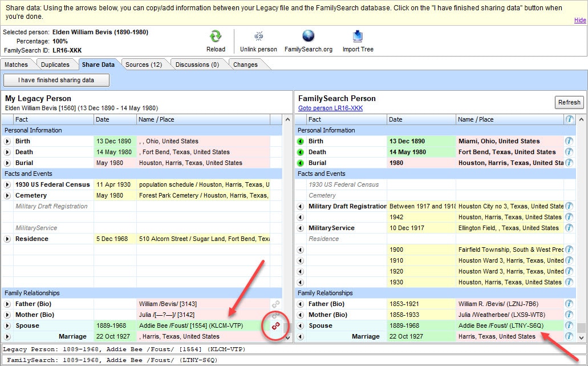Copy FamilySearch 1930 Houston residence arrow
Viewport: 588px width, 366px height.
coord(301,283)
